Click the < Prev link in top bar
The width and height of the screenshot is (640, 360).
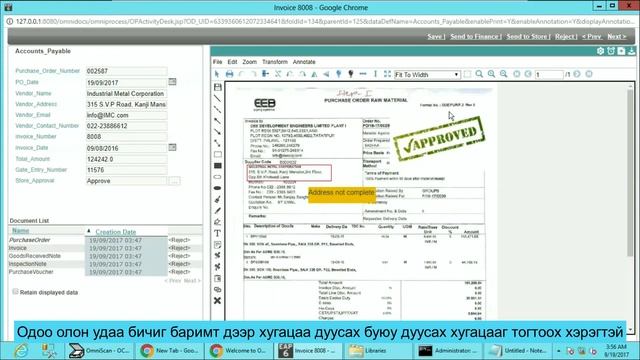click(x=592, y=37)
